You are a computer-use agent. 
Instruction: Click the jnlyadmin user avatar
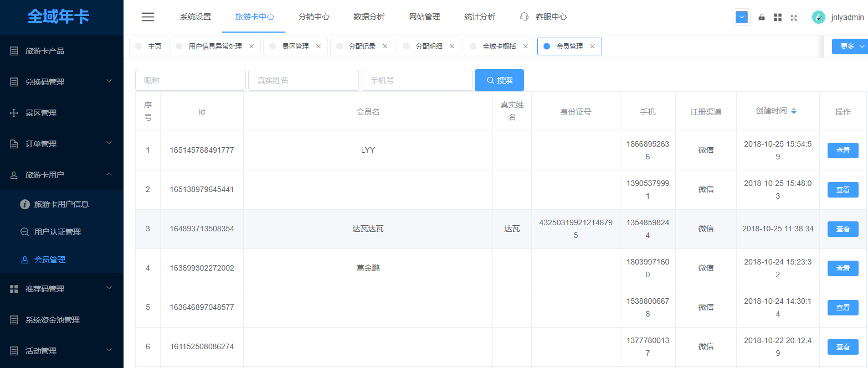pyautogui.click(x=818, y=17)
